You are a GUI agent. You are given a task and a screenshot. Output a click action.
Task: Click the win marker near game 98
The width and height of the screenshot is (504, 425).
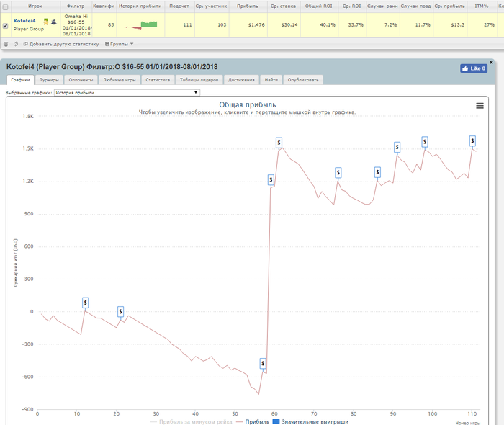[425, 141]
